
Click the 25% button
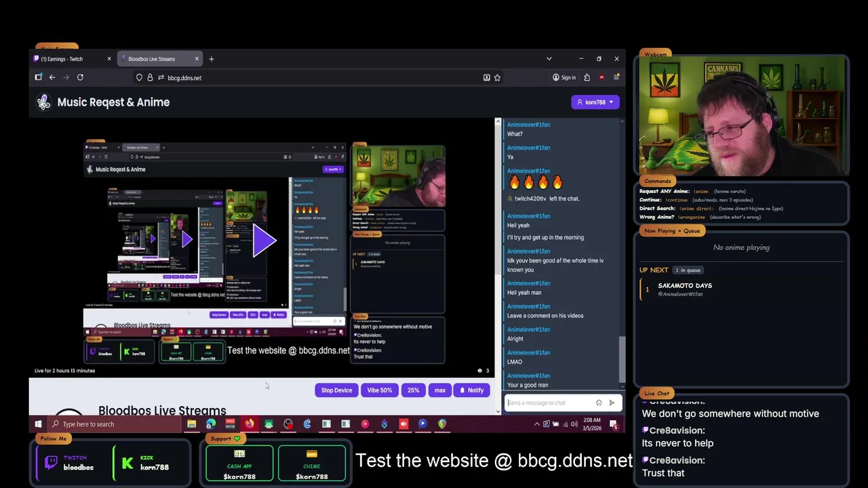pyautogui.click(x=413, y=390)
